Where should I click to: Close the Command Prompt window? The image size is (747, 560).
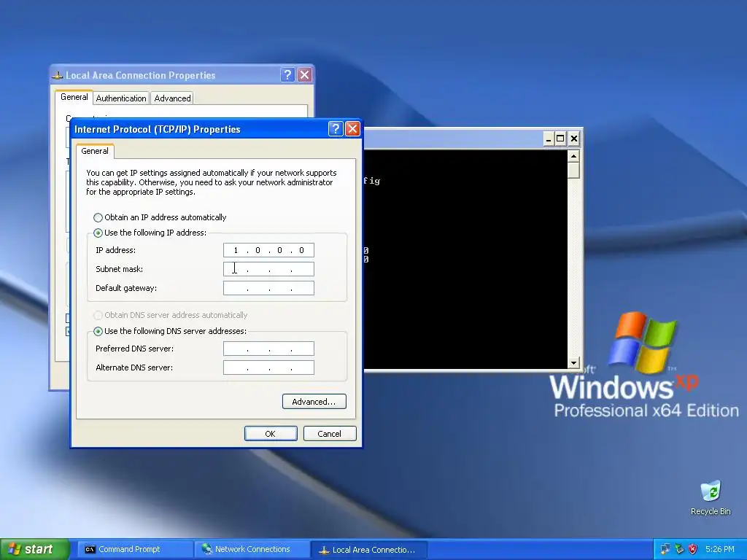574,139
